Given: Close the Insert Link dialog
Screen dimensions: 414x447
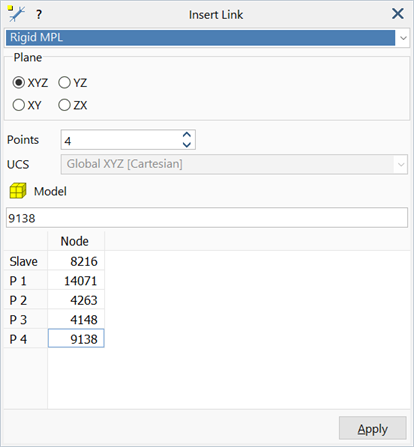Looking at the screenshot, I should pyautogui.click(x=398, y=14).
